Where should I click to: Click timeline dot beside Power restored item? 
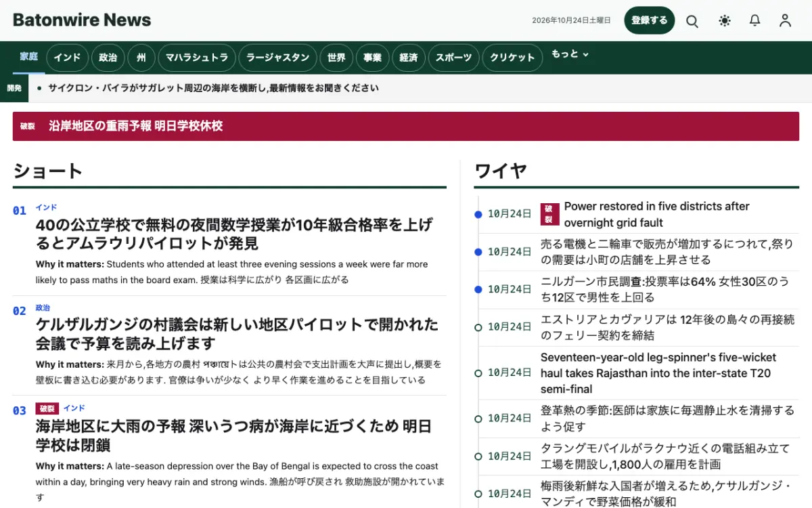pyautogui.click(x=478, y=215)
